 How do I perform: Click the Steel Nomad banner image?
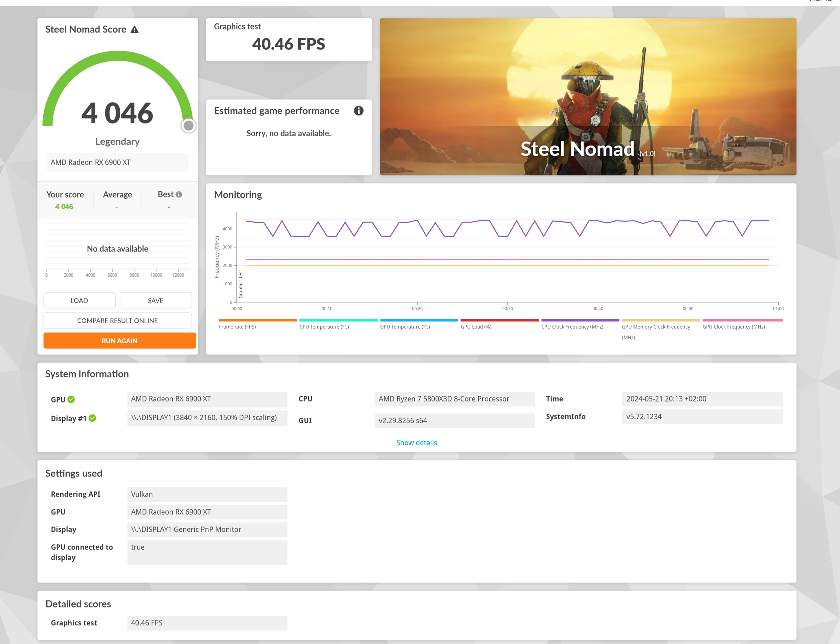[588, 96]
